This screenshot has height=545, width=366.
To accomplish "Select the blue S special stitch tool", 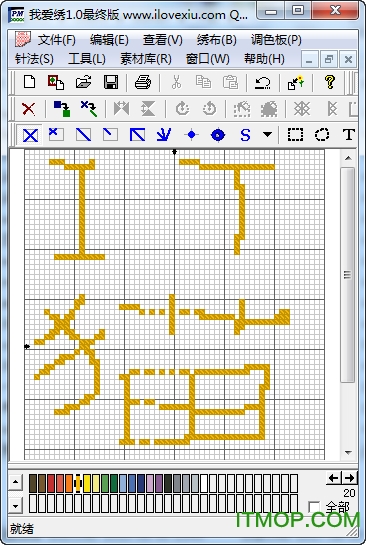I will [x=245, y=135].
